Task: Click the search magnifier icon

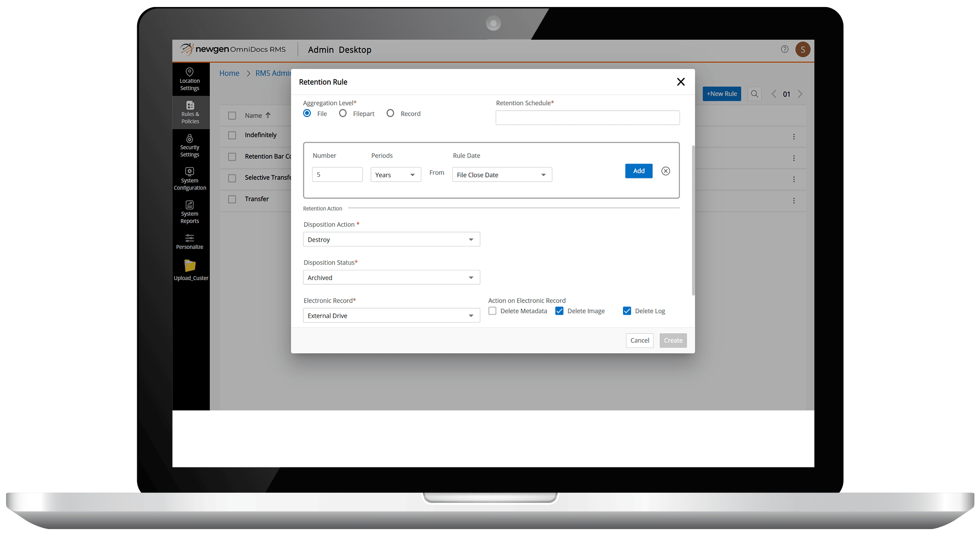Action: (x=754, y=94)
